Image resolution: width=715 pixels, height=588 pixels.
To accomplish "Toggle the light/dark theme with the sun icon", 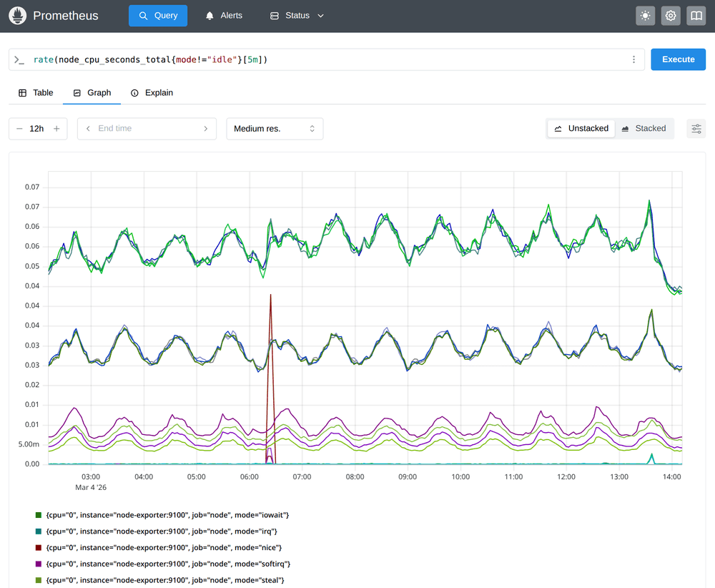I will pos(645,15).
